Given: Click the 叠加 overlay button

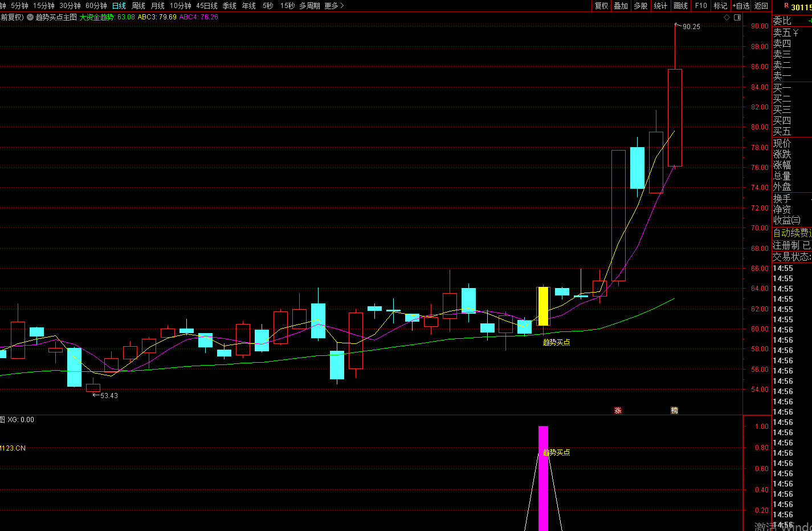Looking at the screenshot, I should (621, 6).
